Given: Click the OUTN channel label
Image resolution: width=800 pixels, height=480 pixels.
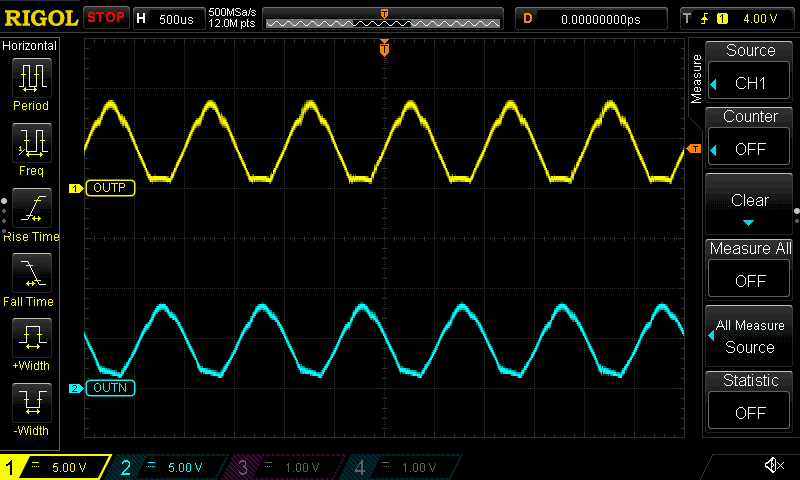Looking at the screenshot, I should coord(111,388).
